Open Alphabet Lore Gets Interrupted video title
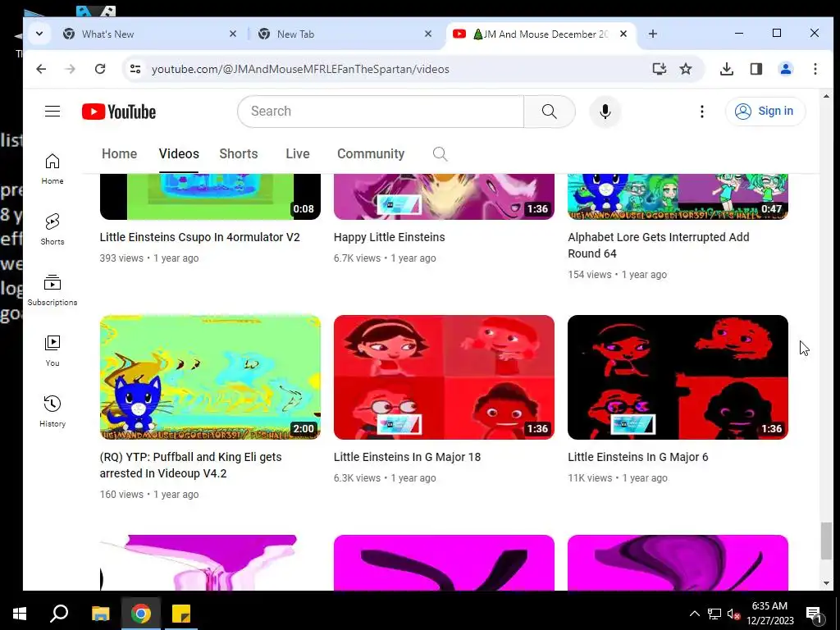 tap(659, 245)
